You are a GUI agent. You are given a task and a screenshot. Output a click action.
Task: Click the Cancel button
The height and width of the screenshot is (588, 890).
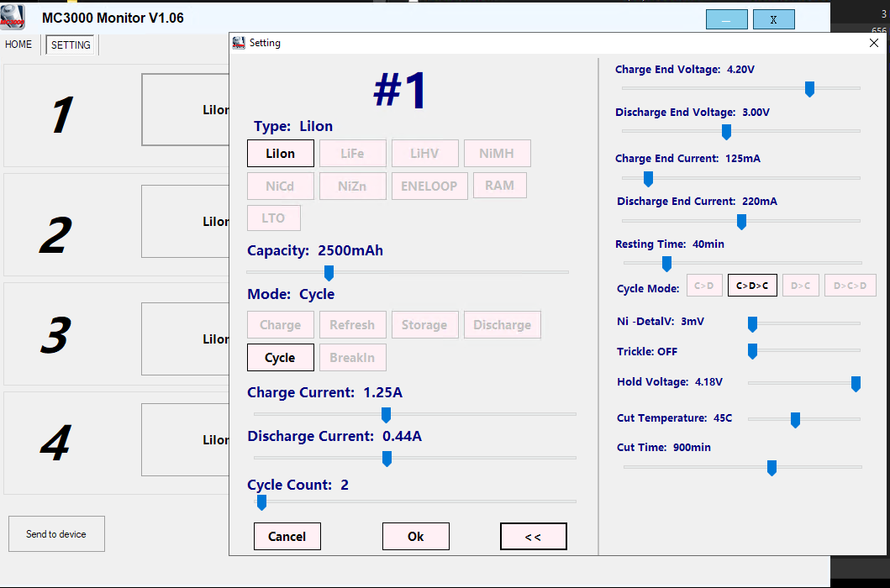click(x=287, y=537)
